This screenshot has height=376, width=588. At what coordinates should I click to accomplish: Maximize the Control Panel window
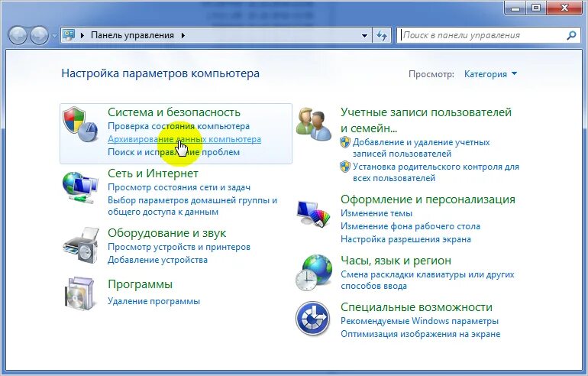click(536, 7)
